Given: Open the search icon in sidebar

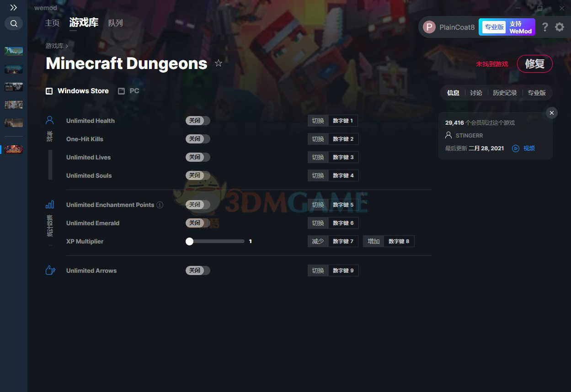Looking at the screenshot, I should pos(14,23).
